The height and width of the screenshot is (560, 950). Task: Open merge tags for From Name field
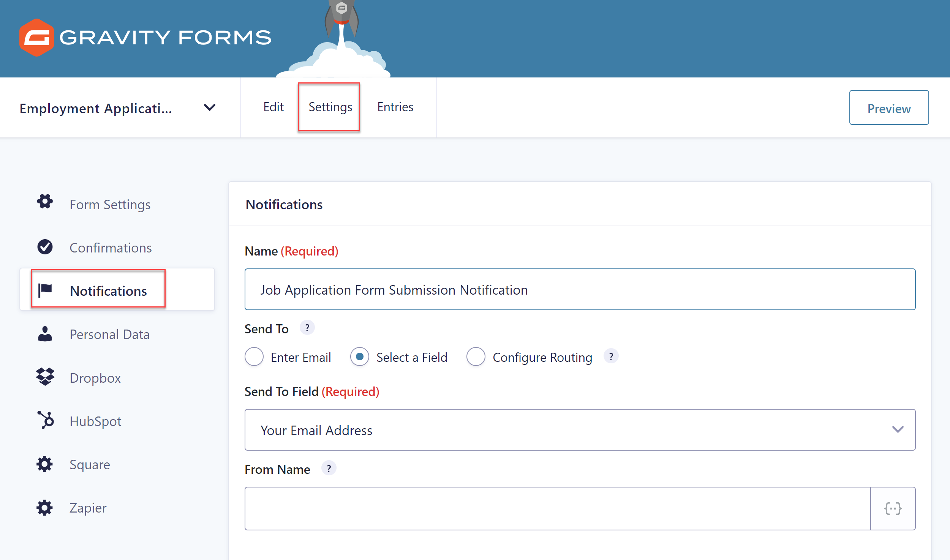(x=893, y=508)
